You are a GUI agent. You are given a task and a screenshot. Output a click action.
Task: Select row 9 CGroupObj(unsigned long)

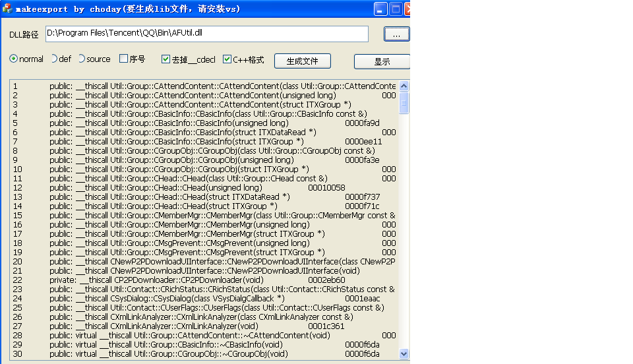click(204, 160)
